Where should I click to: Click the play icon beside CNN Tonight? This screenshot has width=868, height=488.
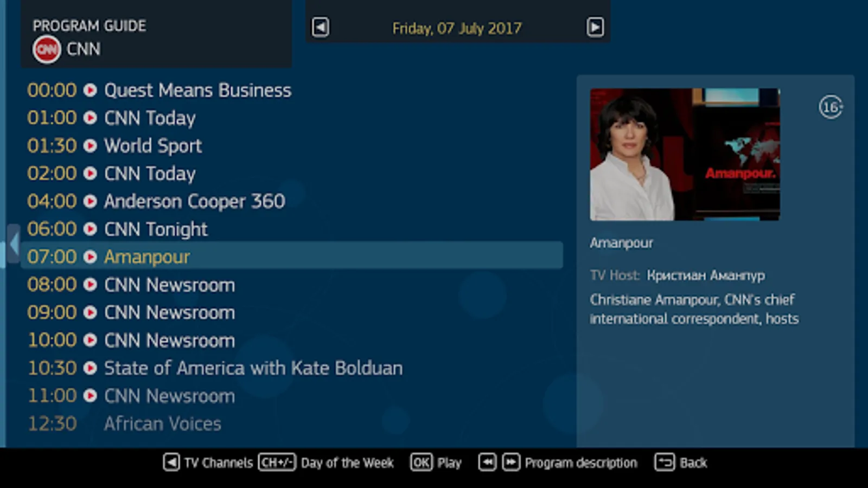tap(90, 229)
